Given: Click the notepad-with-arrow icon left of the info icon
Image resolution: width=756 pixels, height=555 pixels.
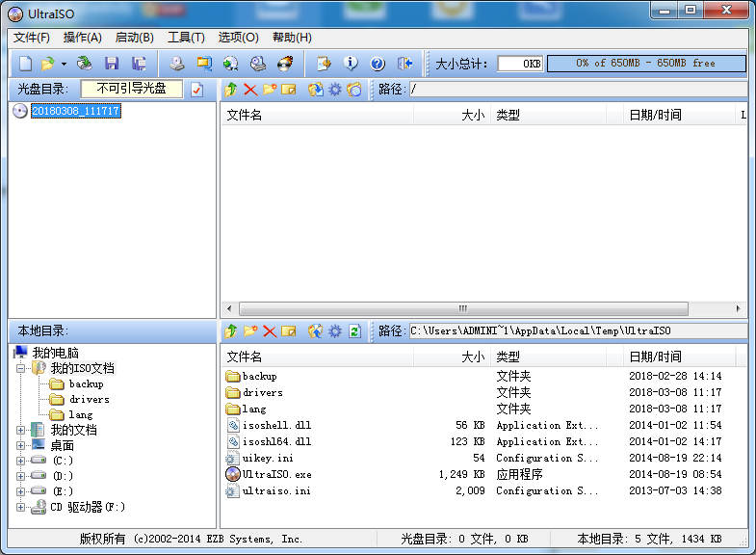Looking at the screenshot, I should pos(324,64).
